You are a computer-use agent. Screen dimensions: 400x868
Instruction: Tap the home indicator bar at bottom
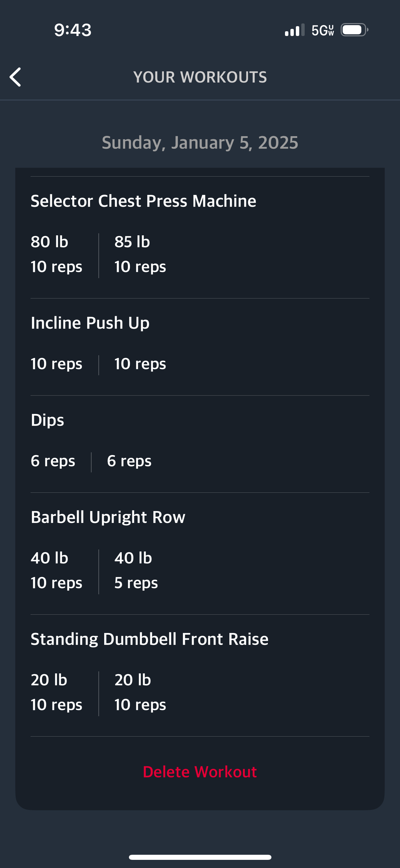tap(200, 857)
